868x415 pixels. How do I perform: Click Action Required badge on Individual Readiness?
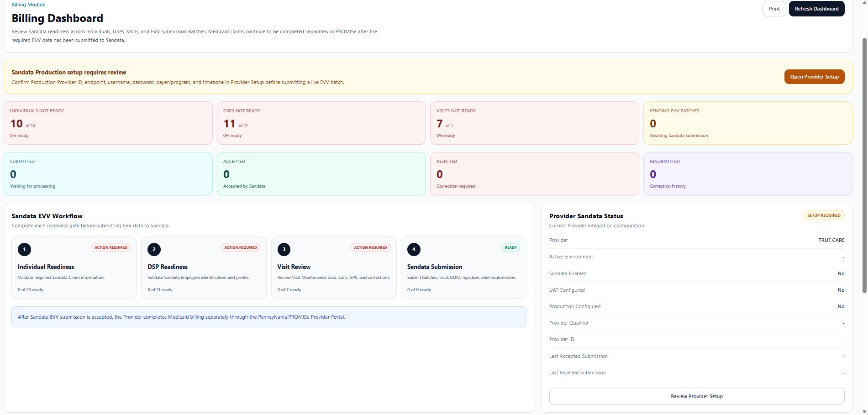click(x=111, y=247)
